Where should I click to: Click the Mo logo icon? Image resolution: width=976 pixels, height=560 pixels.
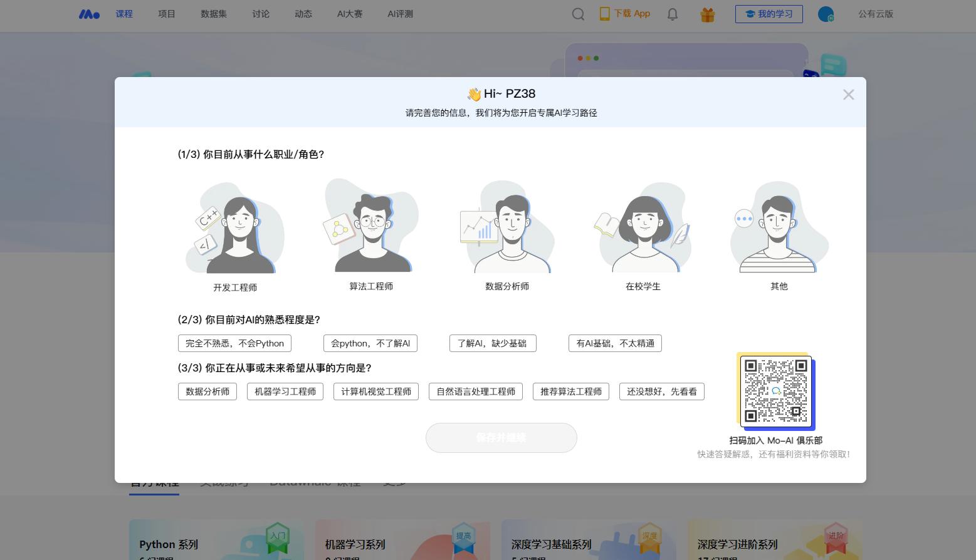89,14
